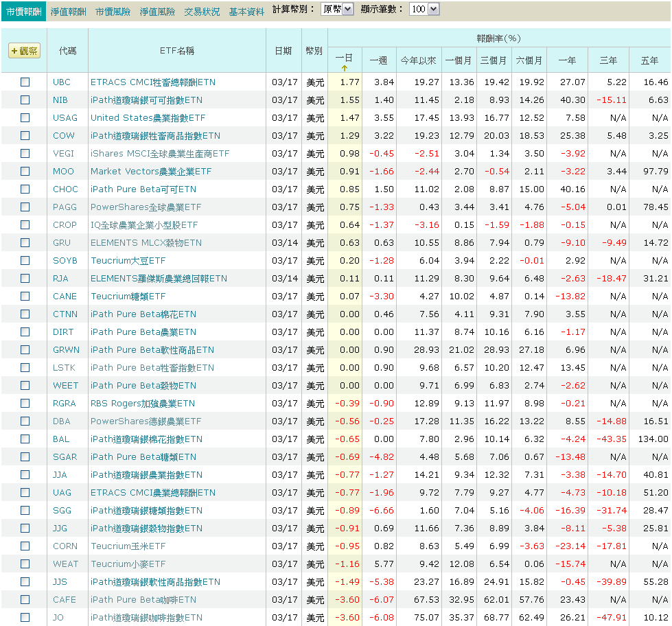This screenshot has height=626, width=672.
Task: Check the box for CANE row
Action: [x=25, y=296]
